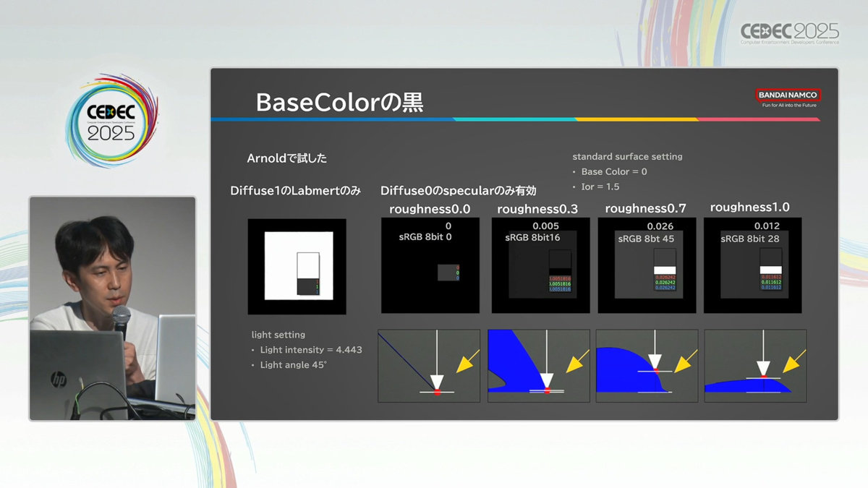
Task: Select the roughness0.0 render image
Action: [430, 265]
